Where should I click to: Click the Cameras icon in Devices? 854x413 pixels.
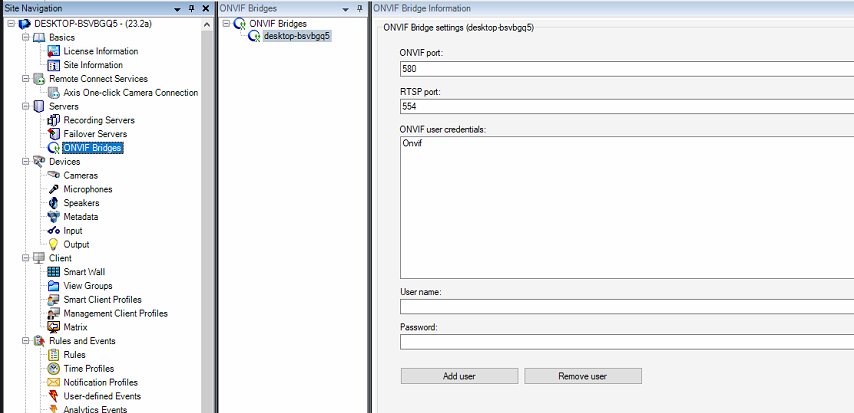pyautogui.click(x=54, y=175)
